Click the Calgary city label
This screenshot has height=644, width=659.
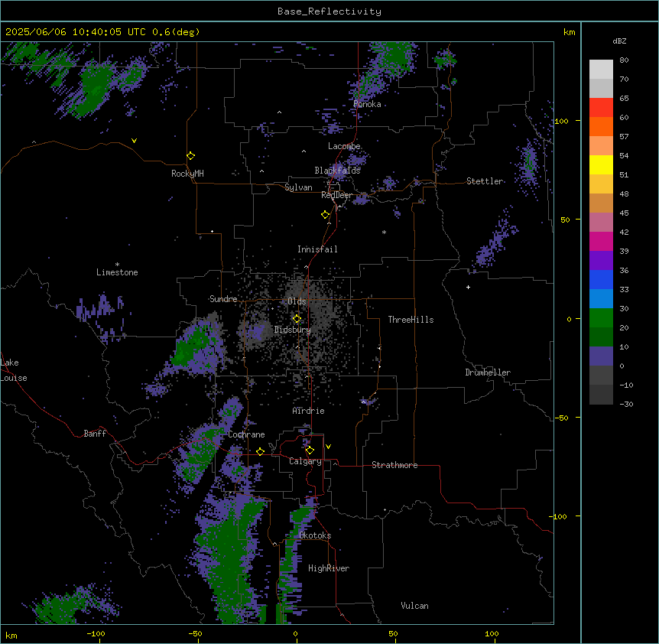pos(305,461)
